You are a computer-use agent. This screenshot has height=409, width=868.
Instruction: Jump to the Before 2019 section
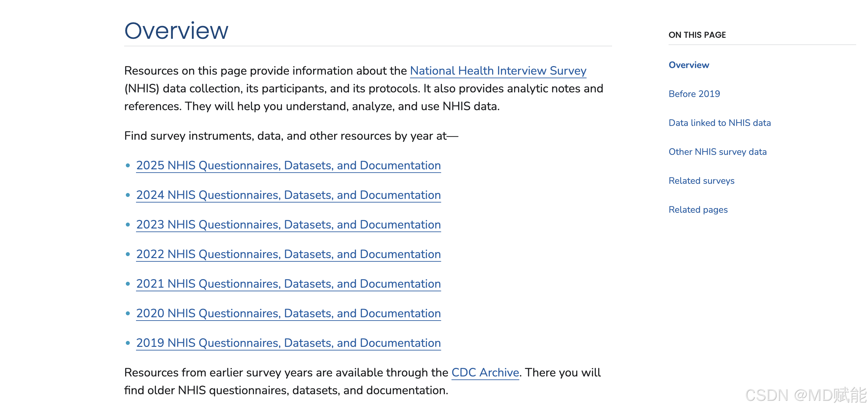coord(694,94)
